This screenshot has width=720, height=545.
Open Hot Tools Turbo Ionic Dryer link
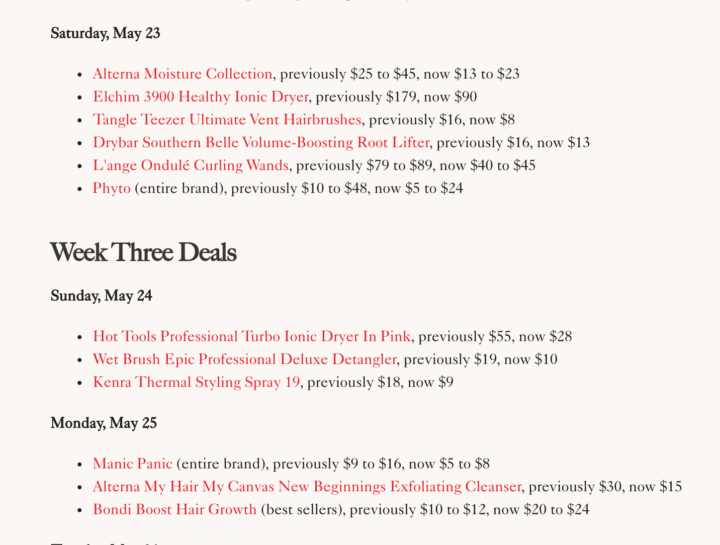coord(252,337)
